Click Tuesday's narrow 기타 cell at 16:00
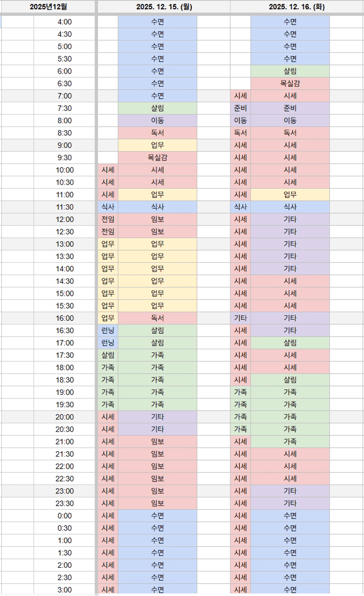Screen dimensions: 364x596 tap(240, 318)
